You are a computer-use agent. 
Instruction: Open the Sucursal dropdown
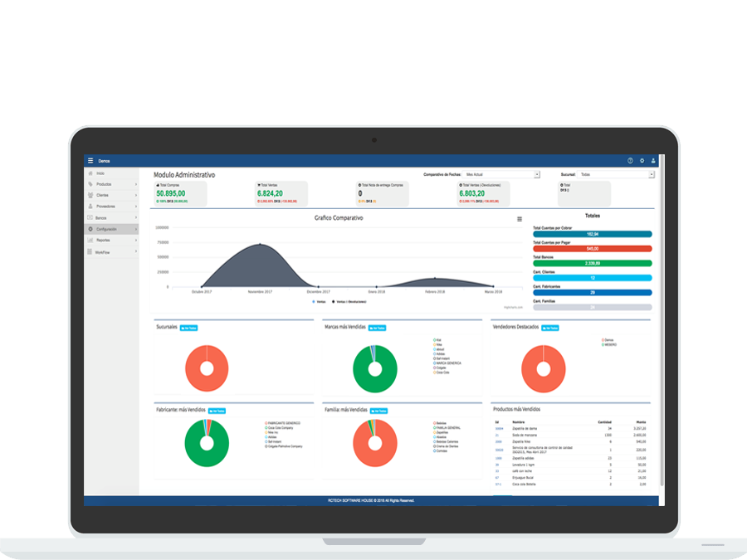click(x=617, y=175)
